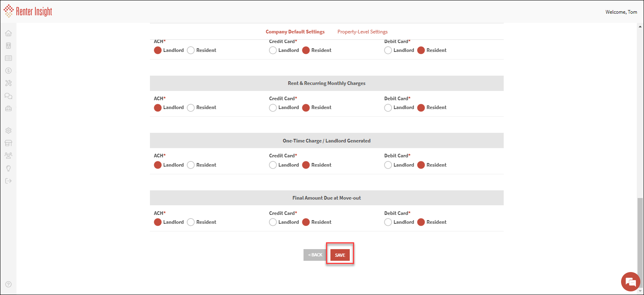This screenshot has height=295, width=644.
Task: Go back with the Back button
Action: point(315,255)
